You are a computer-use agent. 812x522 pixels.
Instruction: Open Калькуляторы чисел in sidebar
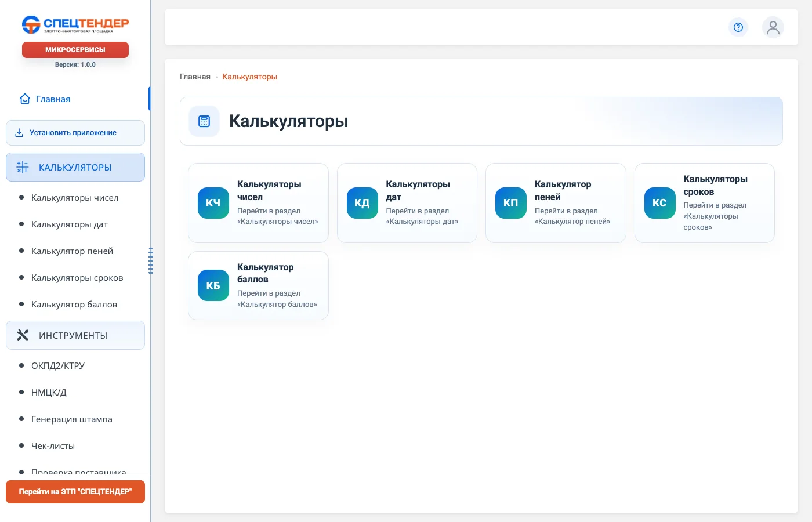tap(75, 198)
